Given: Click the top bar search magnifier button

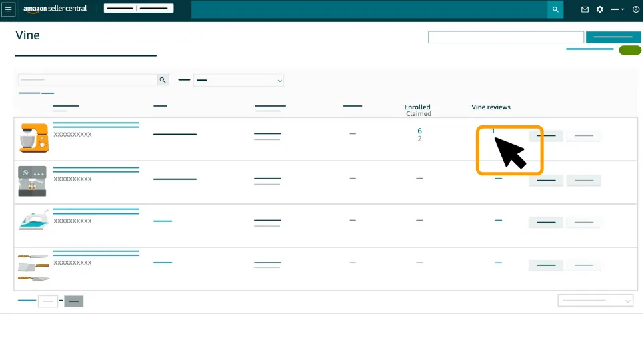Looking at the screenshot, I should (x=555, y=10).
